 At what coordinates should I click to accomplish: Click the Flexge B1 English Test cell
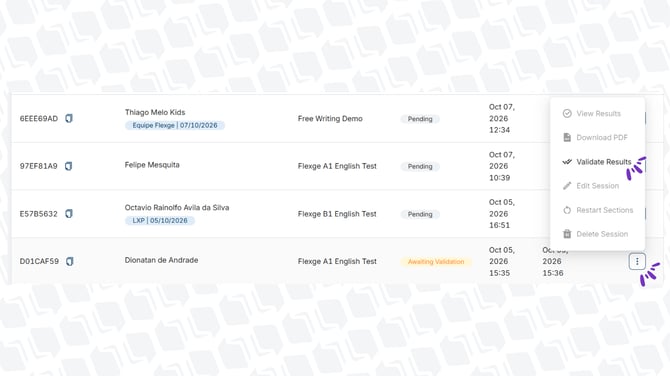pos(337,214)
